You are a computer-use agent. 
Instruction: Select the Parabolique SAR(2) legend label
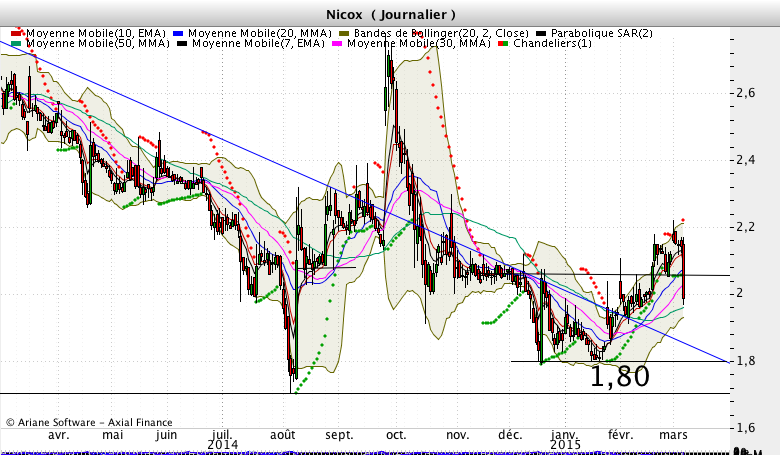coord(601,33)
